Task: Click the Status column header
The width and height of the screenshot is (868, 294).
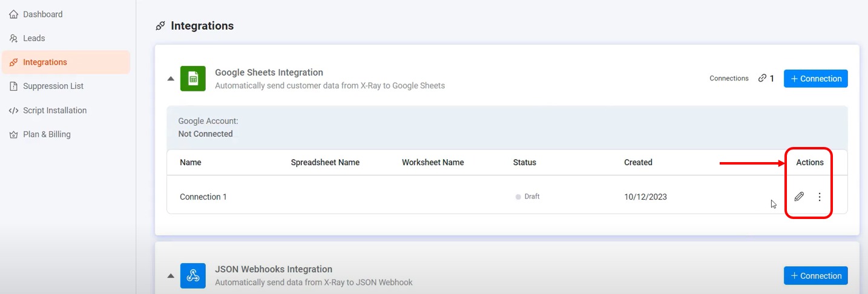Action: coord(524,162)
